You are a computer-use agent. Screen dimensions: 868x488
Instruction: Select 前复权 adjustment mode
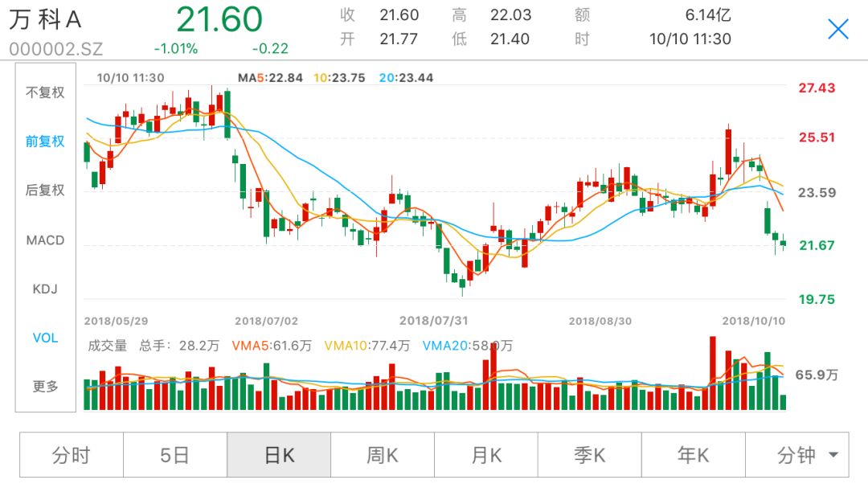pos(45,141)
